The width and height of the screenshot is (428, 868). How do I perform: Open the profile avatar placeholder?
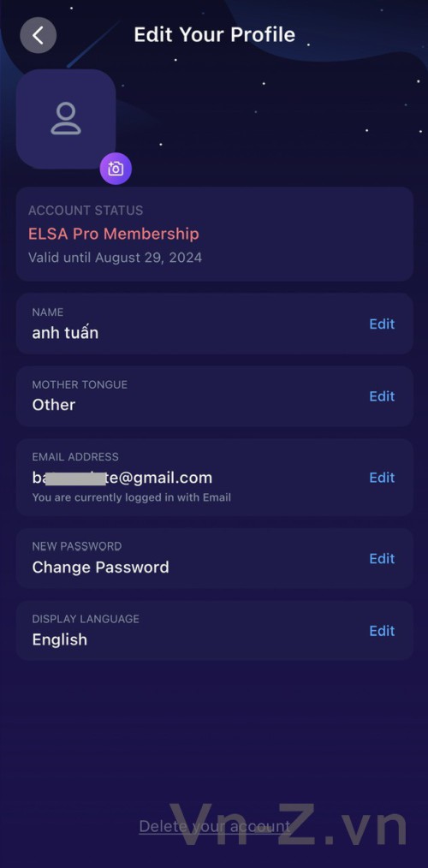[x=66, y=119]
